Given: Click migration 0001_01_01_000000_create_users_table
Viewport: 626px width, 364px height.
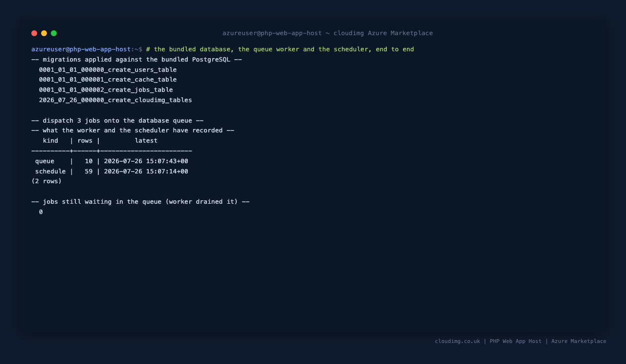Looking at the screenshot, I should pos(108,70).
